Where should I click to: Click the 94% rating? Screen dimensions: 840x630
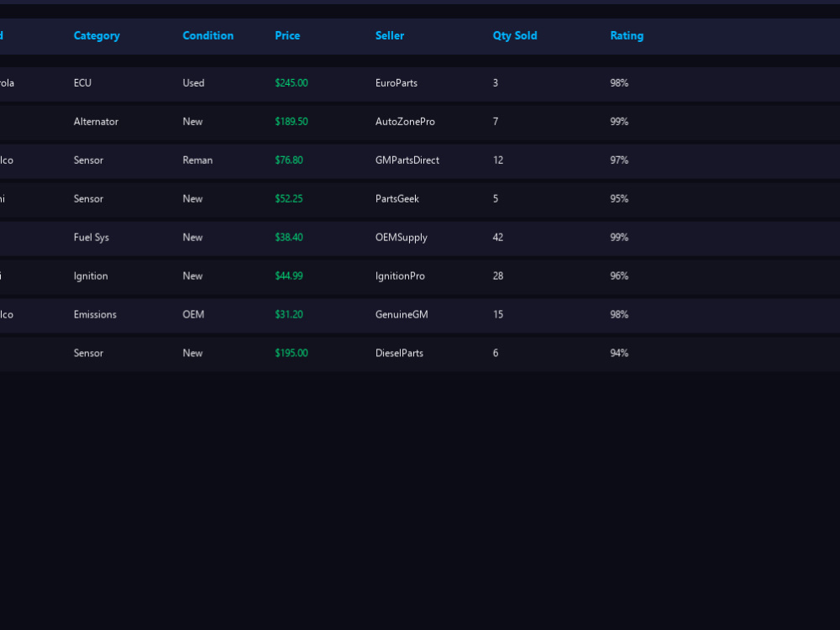619,353
